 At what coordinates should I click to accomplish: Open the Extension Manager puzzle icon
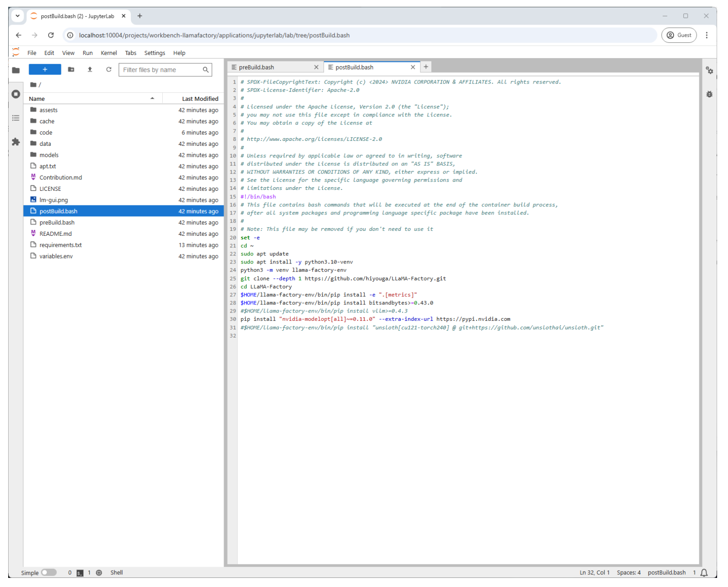coord(16,142)
